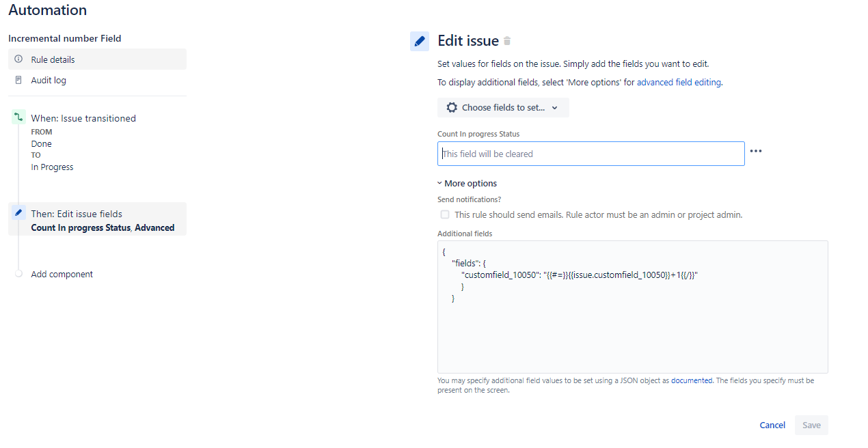Click the info icon next to Rule details
The width and height of the screenshot is (868, 448).
pos(17,59)
